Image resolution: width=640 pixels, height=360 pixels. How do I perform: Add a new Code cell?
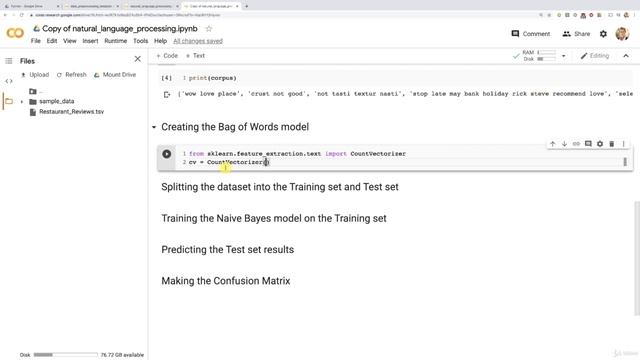167,56
